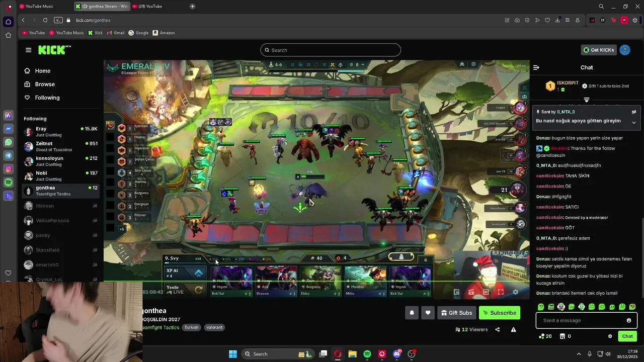Viewport: 644px width, 362px height.
Task: Click the Gift Subs button
Action: point(456,313)
